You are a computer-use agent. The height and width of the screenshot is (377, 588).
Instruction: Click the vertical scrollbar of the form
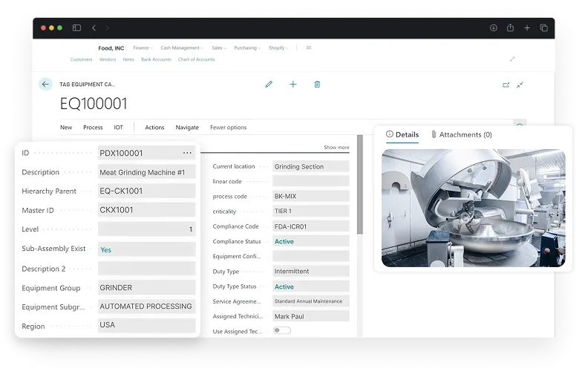[360, 185]
